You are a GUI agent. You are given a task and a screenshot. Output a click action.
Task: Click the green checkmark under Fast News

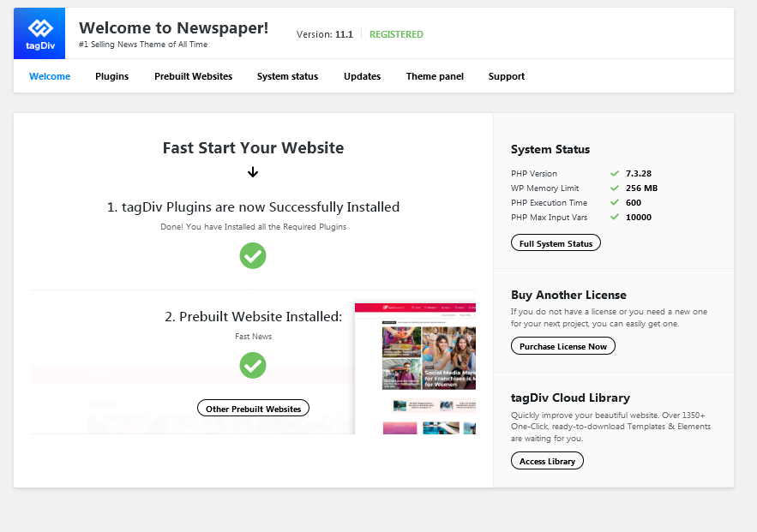tap(253, 365)
